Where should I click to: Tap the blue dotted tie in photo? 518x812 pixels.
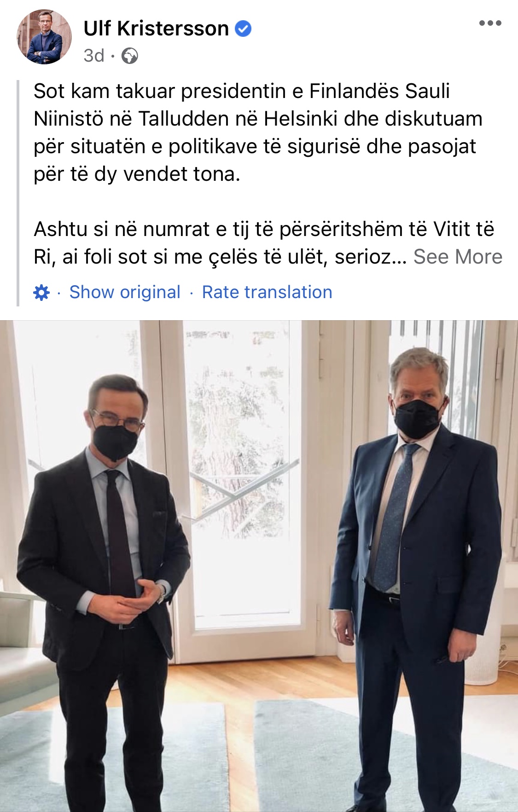(394, 515)
